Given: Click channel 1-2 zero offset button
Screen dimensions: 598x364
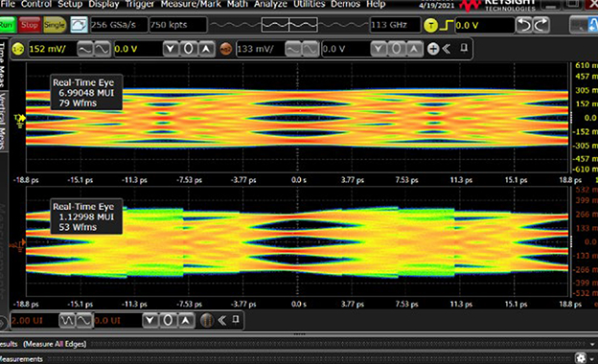Looking at the screenshot, I should point(188,49).
